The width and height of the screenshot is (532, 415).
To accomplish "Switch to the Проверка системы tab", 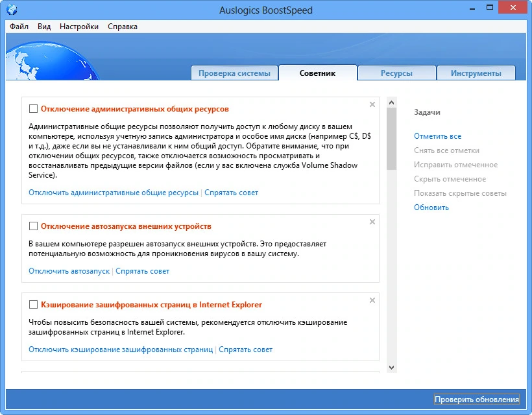I will (x=234, y=73).
